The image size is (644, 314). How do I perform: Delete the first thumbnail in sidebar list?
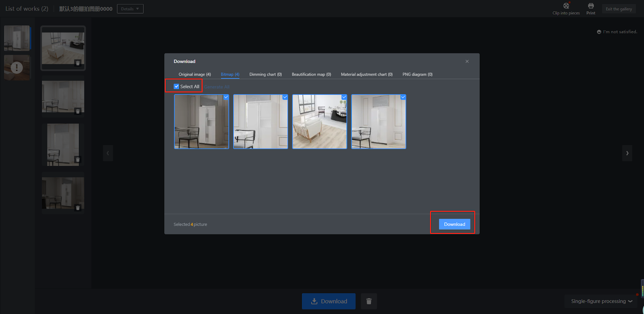pyautogui.click(x=78, y=63)
